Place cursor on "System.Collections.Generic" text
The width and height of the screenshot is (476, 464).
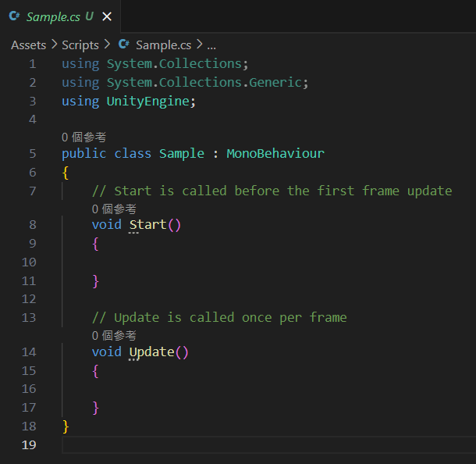pos(204,83)
